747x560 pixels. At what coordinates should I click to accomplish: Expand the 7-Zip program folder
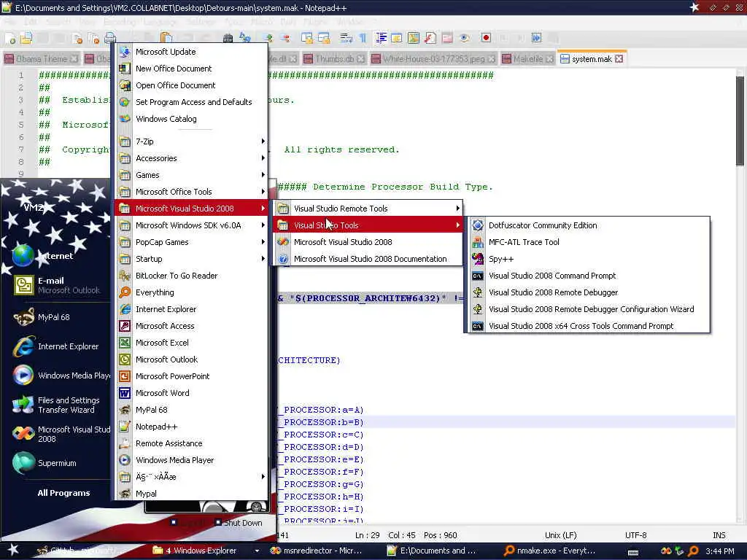click(x=190, y=141)
